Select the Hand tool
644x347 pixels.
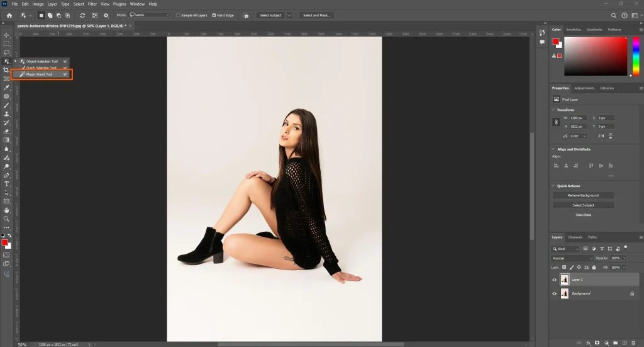coord(6,210)
